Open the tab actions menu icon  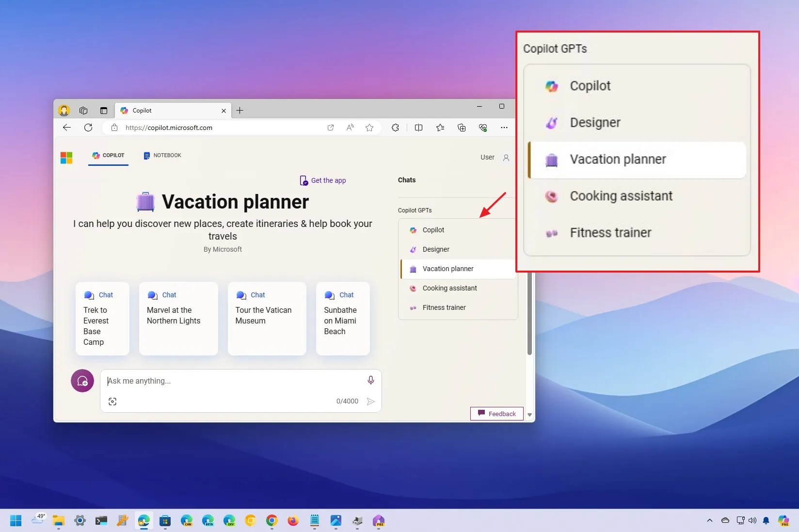[104, 111]
